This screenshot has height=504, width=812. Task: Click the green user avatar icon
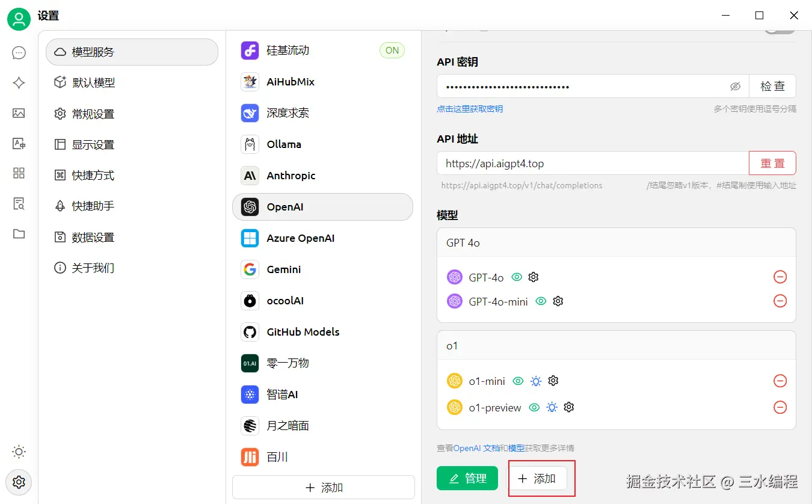coord(19,19)
